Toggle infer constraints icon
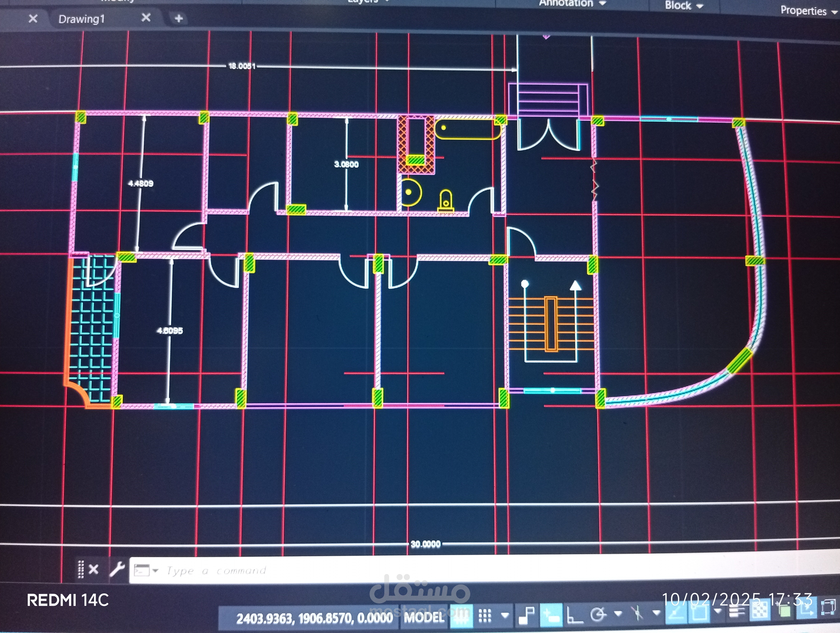The height and width of the screenshot is (633, 840). click(x=527, y=615)
